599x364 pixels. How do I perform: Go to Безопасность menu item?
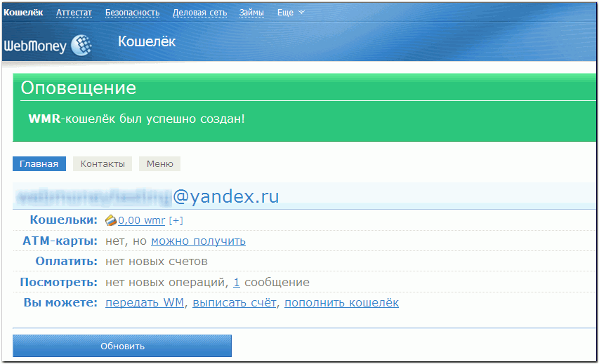coord(132,13)
